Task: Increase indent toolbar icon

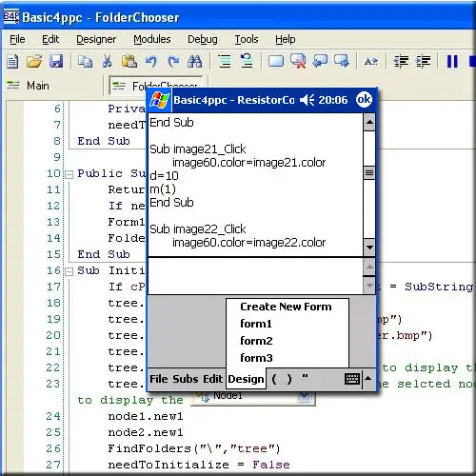Action: (423, 61)
